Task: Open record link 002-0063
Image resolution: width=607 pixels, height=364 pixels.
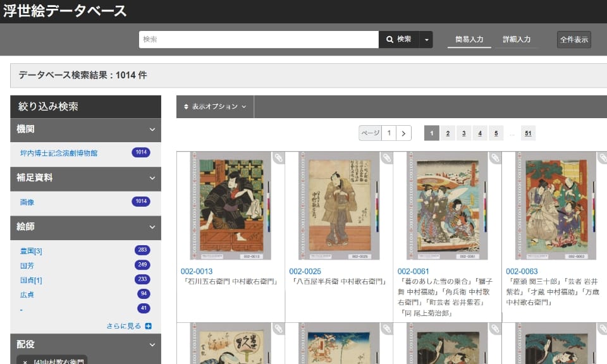Action: [x=522, y=272]
